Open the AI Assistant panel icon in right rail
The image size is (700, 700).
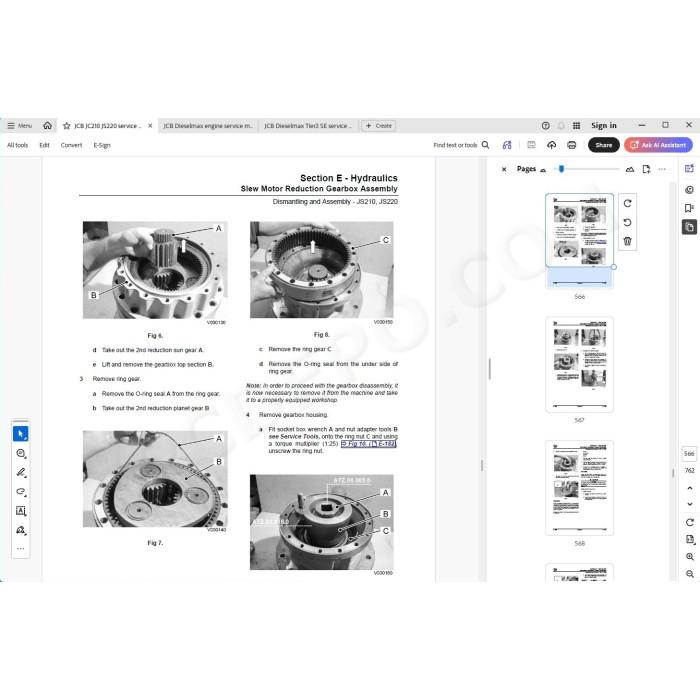689,169
